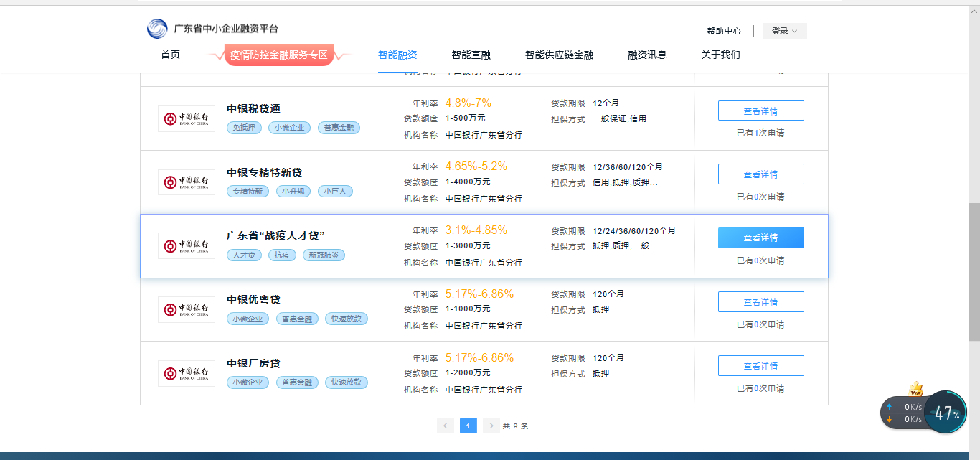The width and height of the screenshot is (980, 460).
Task: Click the 1-2000万元 loan amount
Action: pos(468,373)
